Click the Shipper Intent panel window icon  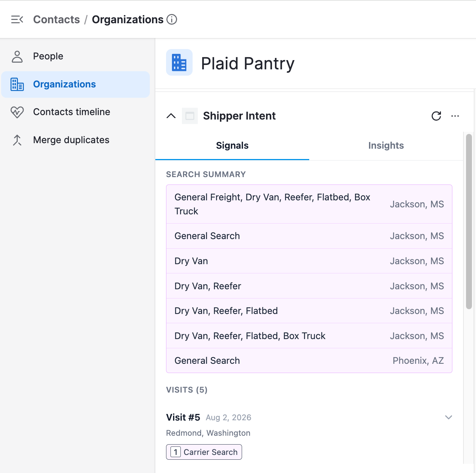click(x=190, y=116)
